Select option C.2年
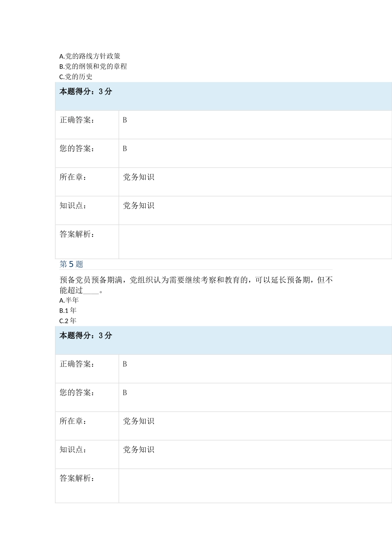392x555 pixels. (x=68, y=321)
